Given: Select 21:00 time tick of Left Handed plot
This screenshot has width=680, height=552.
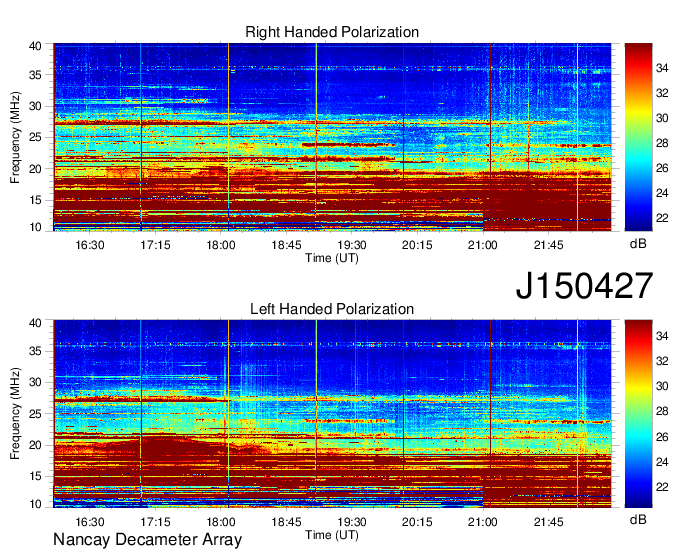Looking at the screenshot, I should pos(483,522).
